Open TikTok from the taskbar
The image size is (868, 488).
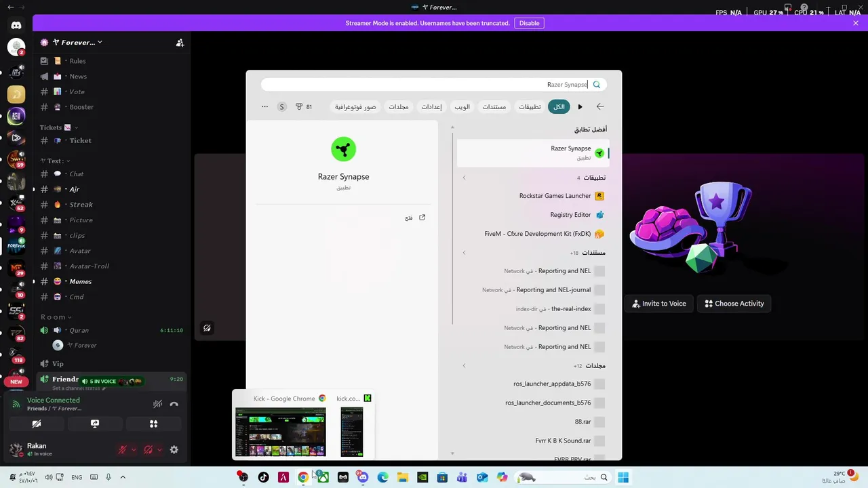point(263,477)
